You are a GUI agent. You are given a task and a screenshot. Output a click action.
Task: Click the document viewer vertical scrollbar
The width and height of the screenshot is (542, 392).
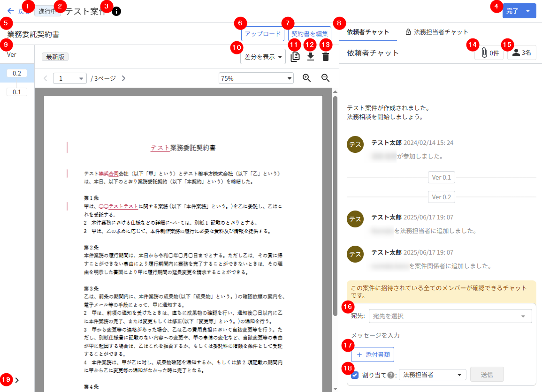[x=335, y=206]
